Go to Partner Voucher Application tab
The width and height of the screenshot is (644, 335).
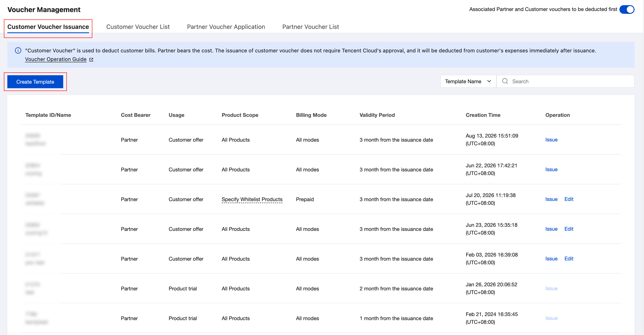pos(226,27)
